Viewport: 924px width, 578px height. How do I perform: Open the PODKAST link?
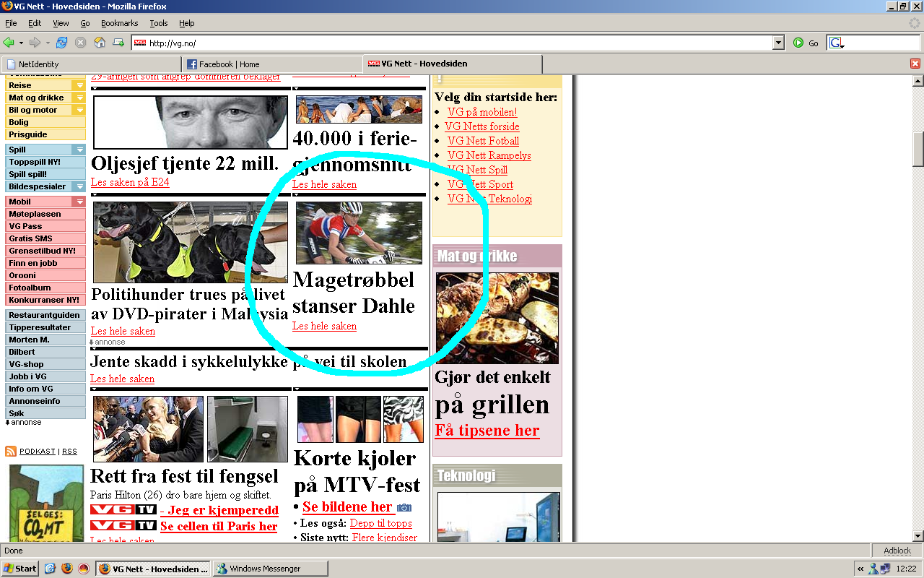pyautogui.click(x=38, y=451)
